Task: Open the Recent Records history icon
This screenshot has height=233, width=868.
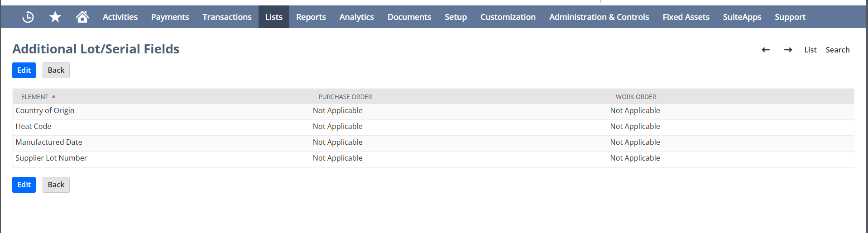Action: tap(28, 17)
